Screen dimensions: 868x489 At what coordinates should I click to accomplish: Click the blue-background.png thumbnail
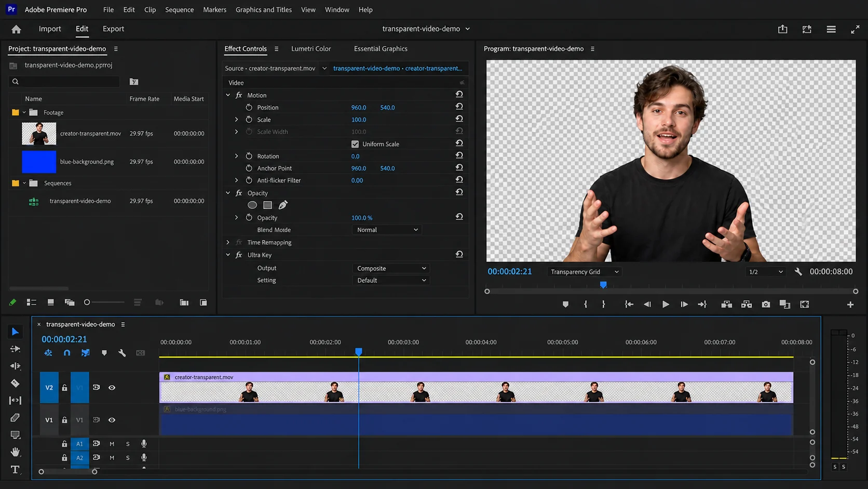coord(39,162)
